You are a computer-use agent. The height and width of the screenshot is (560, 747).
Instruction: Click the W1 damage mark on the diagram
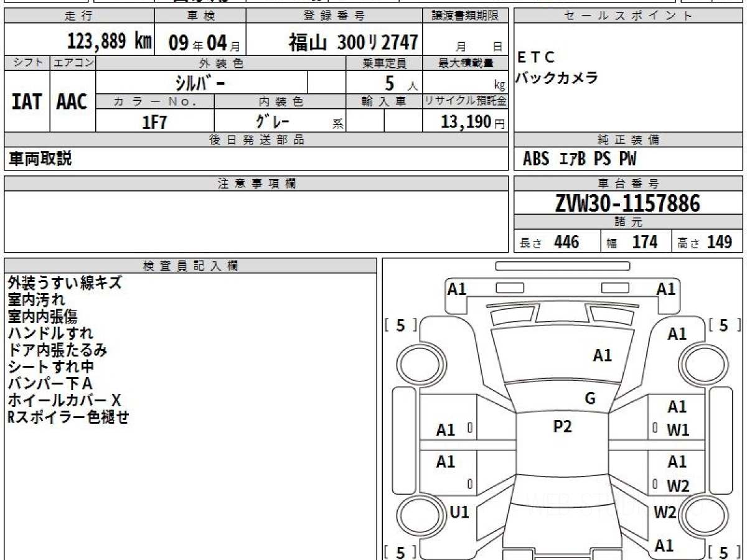pos(677,430)
